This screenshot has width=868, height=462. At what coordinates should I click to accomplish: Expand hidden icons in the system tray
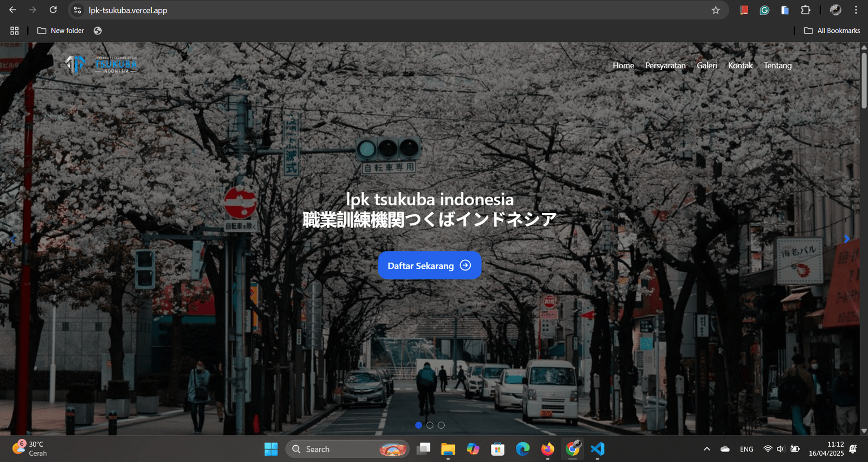coord(707,448)
